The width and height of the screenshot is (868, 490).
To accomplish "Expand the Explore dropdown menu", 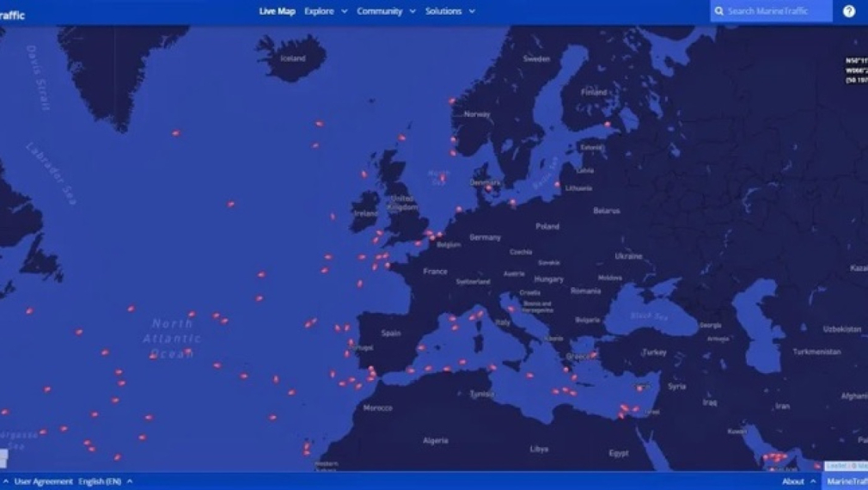I will 326,11.
